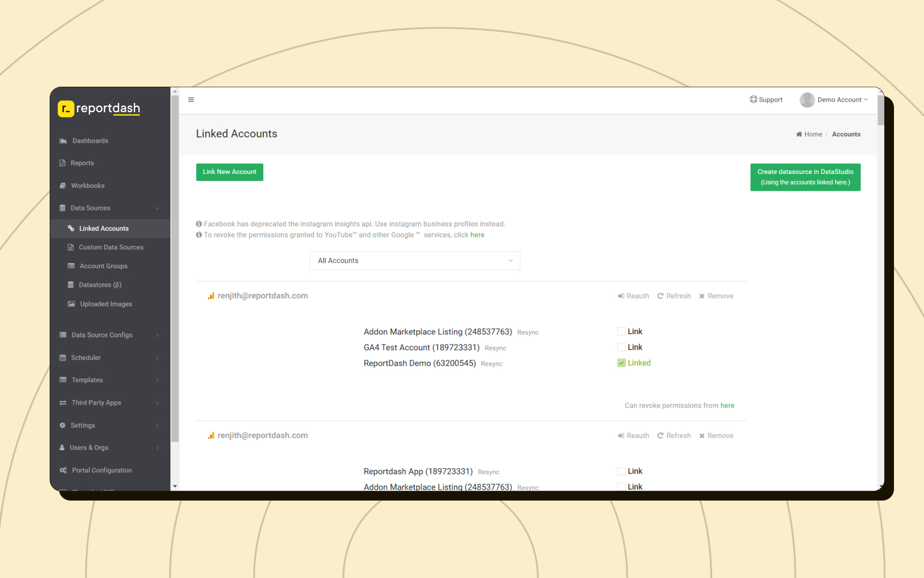924x578 pixels.
Task: Click the Home breadcrumb link
Action: tap(813, 134)
